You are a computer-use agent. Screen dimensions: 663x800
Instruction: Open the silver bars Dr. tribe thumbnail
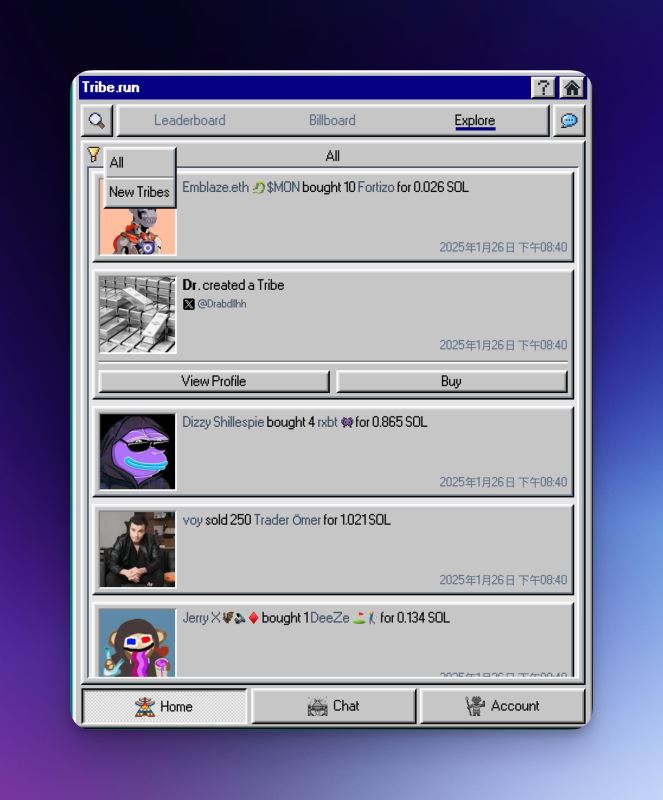137,315
